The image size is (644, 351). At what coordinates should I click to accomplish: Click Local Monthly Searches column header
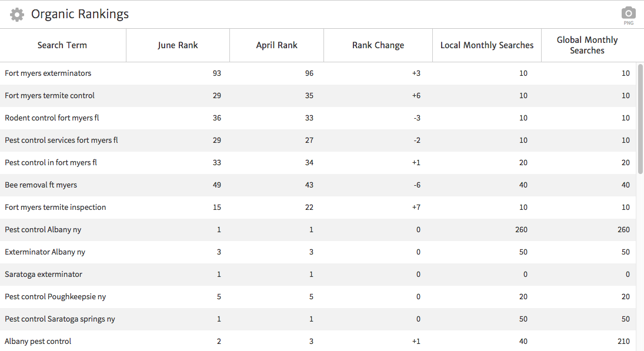pos(487,45)
